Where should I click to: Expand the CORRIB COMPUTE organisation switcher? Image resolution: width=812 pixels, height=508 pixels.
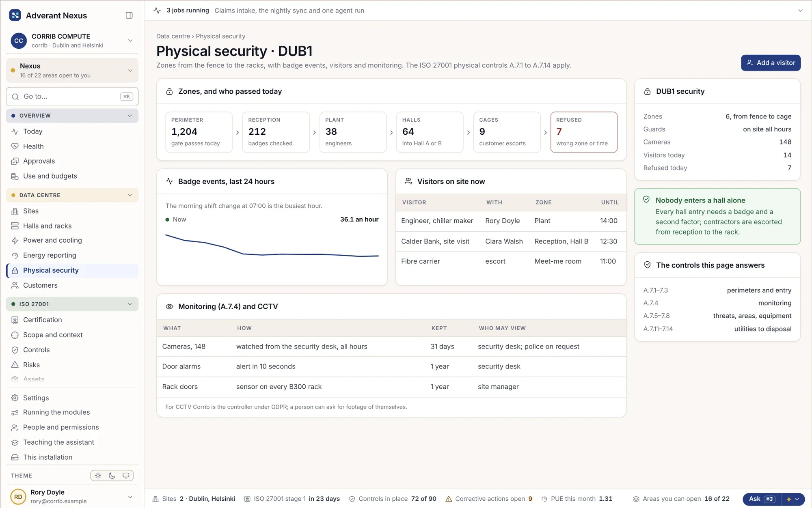click(72, 41)
